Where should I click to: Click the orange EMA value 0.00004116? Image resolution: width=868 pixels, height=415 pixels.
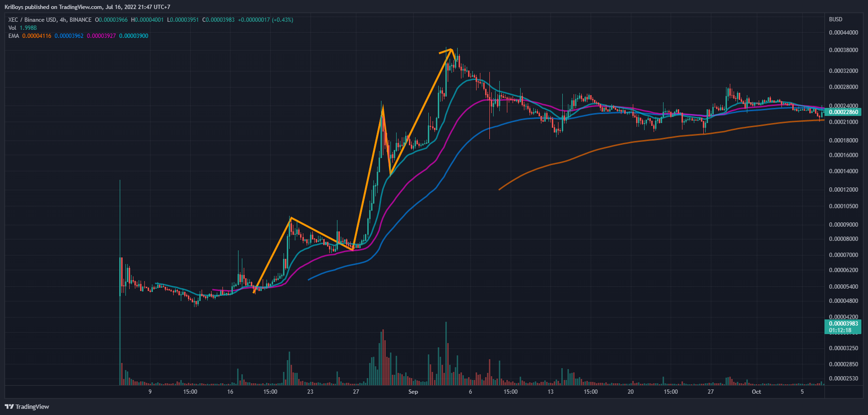click(36, 36)
